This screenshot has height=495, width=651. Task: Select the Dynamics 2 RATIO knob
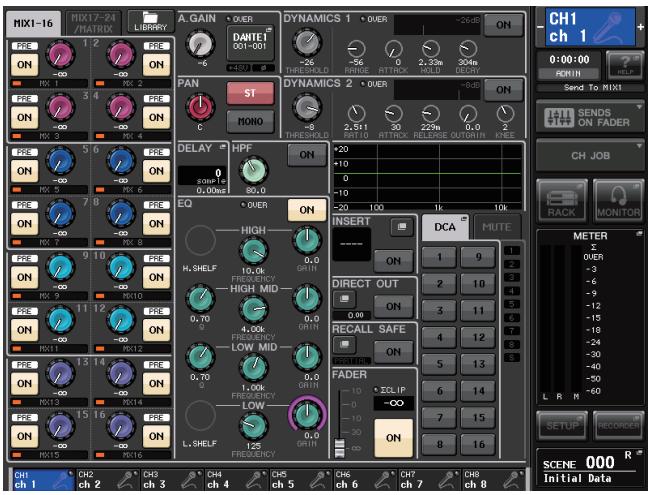coord(356,113)
